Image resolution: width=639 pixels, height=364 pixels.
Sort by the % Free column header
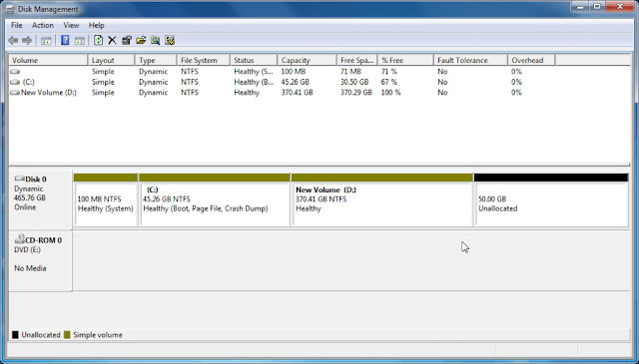(405, 60)
